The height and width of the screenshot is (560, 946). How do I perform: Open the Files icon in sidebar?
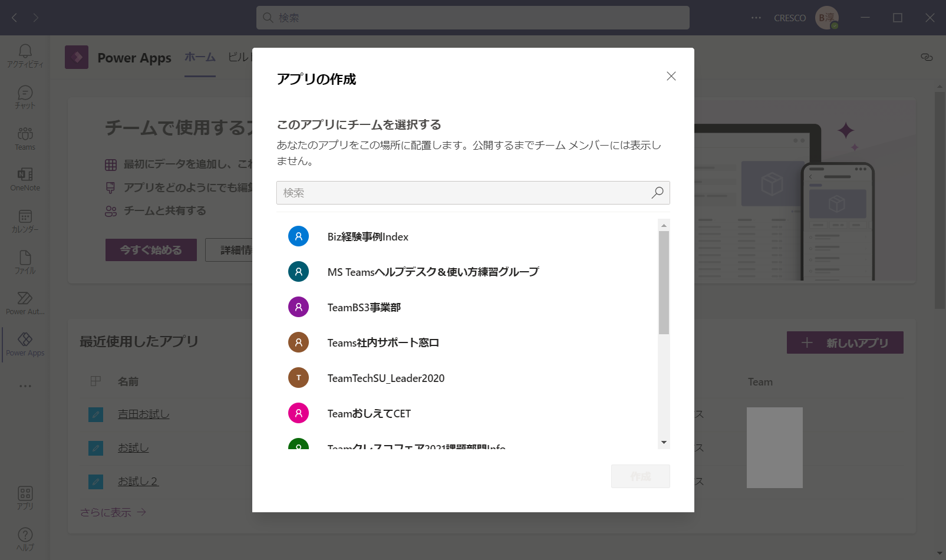(x=25, y=262)
